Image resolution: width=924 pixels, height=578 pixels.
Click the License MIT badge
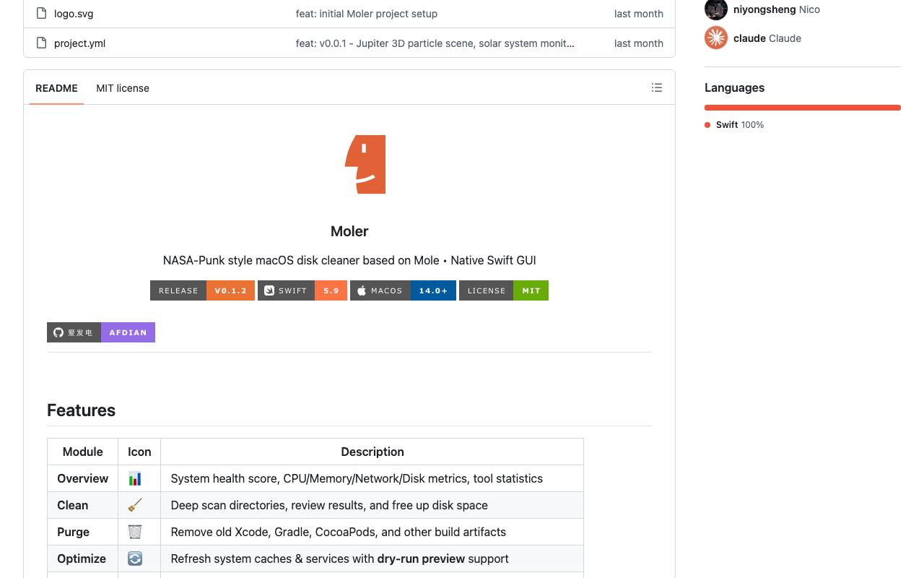point(504,290)
